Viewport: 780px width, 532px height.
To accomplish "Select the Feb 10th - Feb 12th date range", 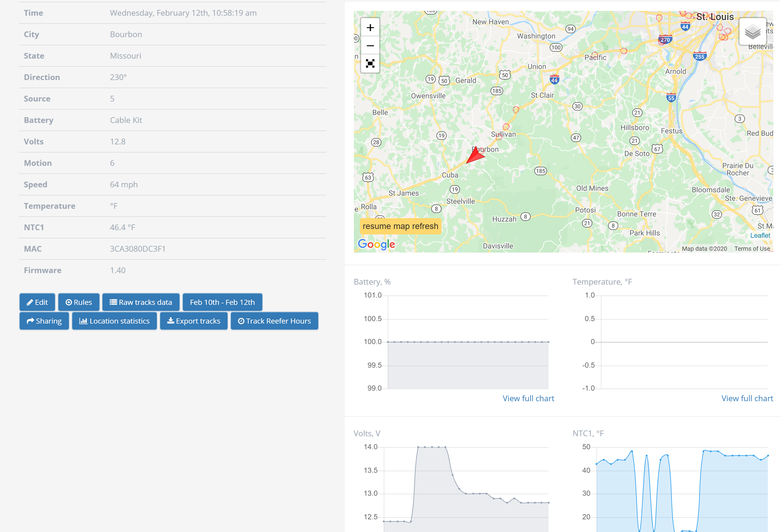I will (x=222, y=302).
